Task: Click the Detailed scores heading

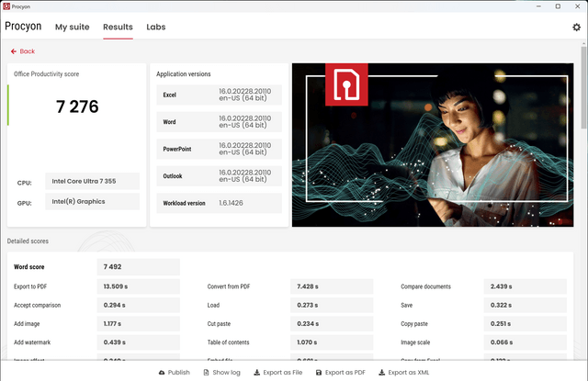Action: point(28,241)
